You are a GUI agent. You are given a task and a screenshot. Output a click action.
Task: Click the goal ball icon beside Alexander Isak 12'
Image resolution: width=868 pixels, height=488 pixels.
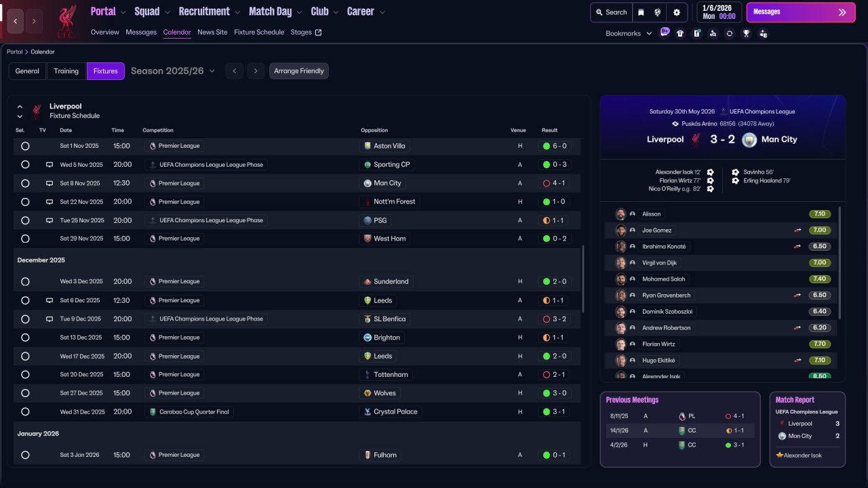tap(710, 172)
